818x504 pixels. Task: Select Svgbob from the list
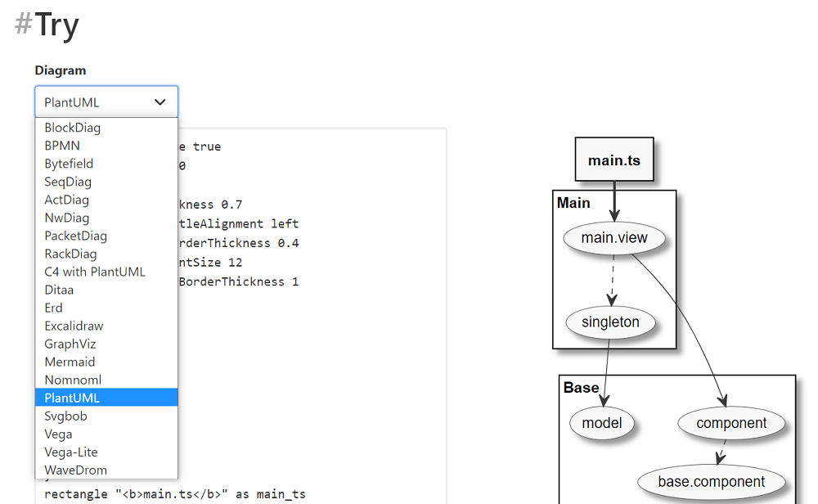65,416
